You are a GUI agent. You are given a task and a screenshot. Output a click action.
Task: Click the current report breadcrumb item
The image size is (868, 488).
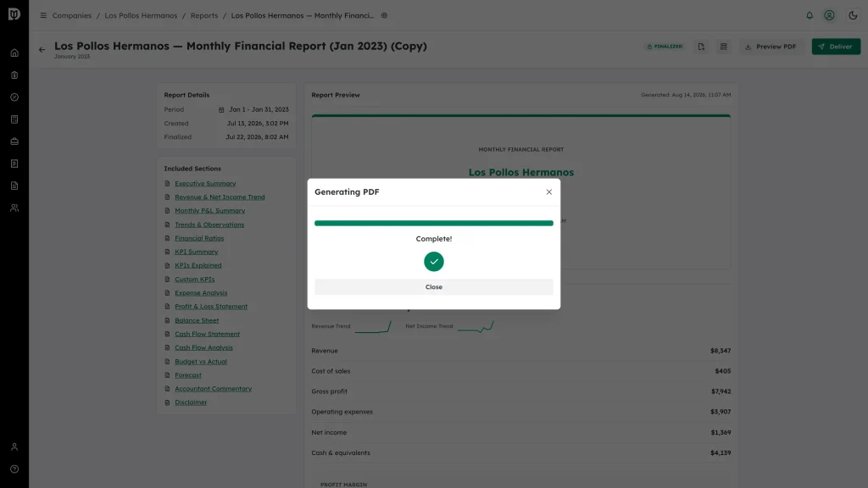tap(303, 15)
